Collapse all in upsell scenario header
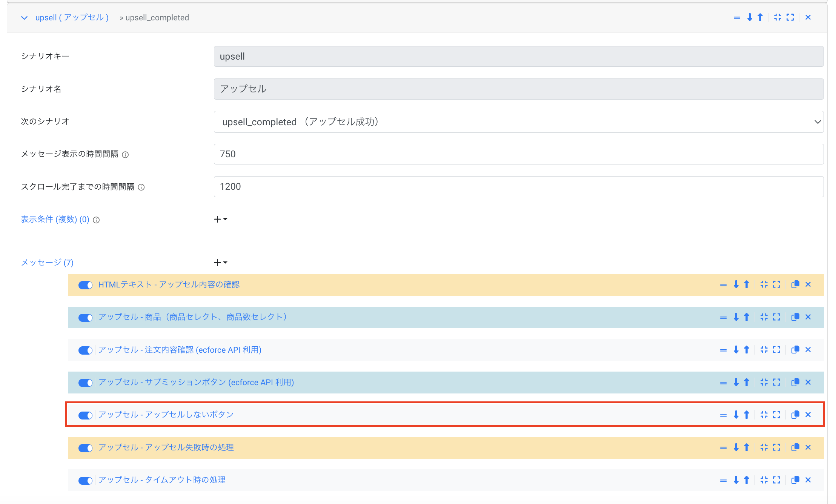 pos(778,17)
